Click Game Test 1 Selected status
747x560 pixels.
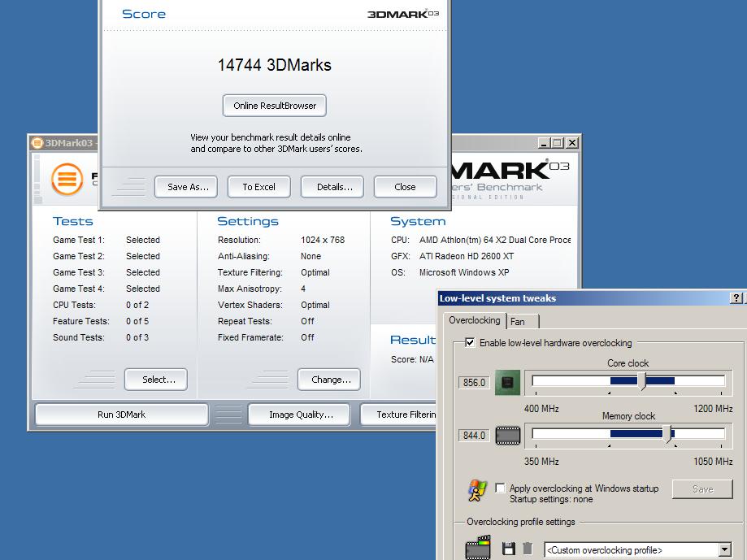tap(143, 240)
